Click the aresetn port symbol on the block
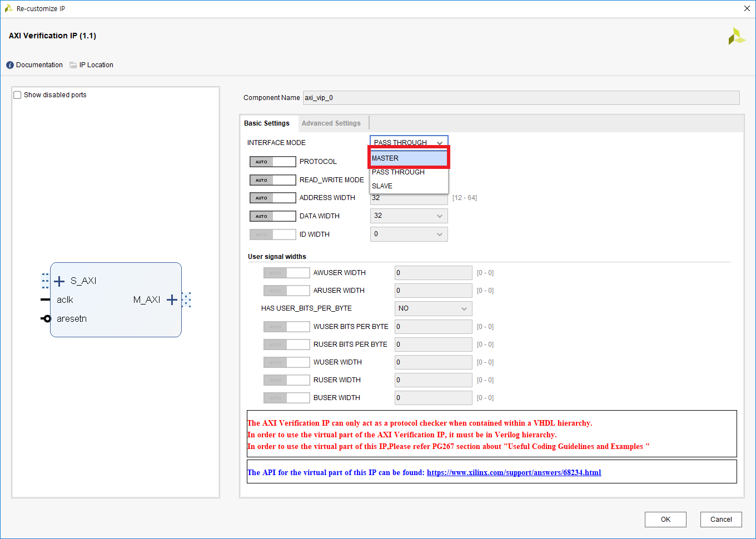Image resolution: width=756 pixels, height=539 pixels. (x=46, y=318)
